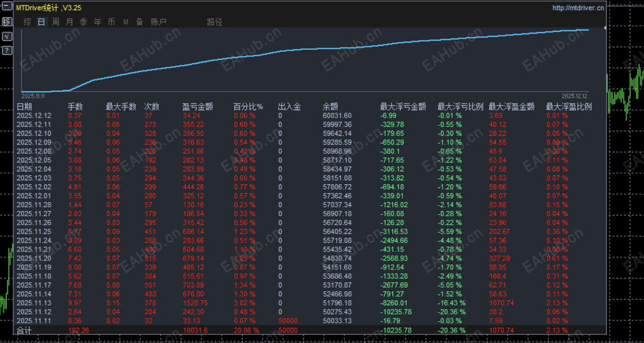Viewport: 644px width, 343px height.
Task: Select the 周 weekly statistics tab
Action: click(56, 22)
